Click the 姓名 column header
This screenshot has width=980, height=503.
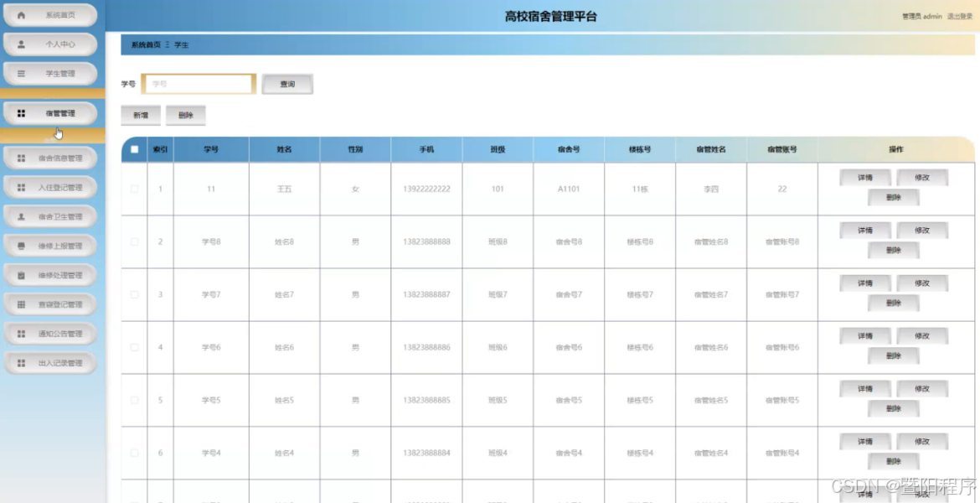pyautogui.click(x=285, y=149)
